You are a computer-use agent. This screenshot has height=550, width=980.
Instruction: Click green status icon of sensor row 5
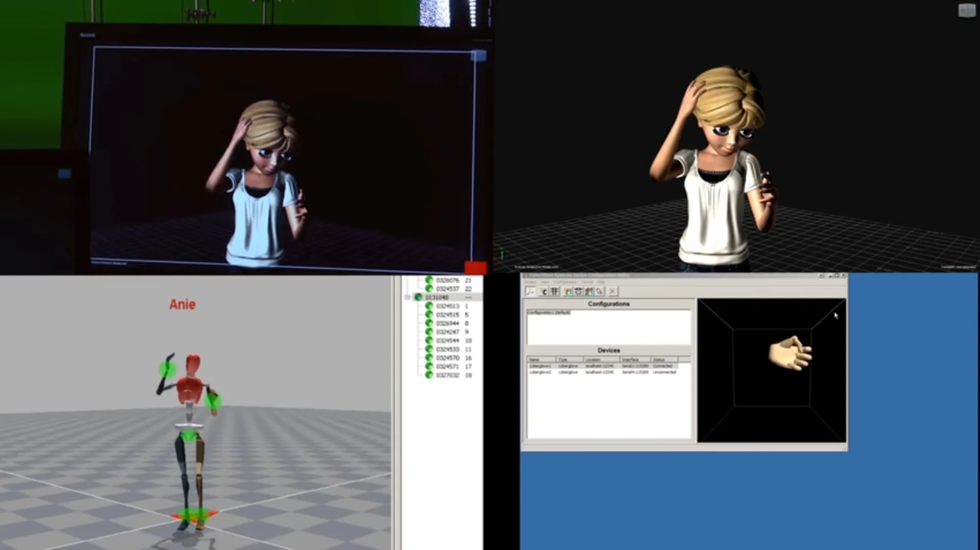click(x=429, y=315)
